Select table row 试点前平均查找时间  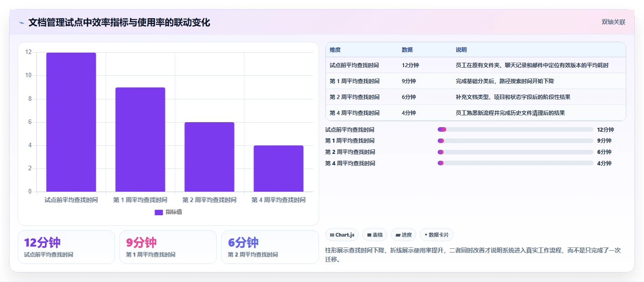pos(476,65)
